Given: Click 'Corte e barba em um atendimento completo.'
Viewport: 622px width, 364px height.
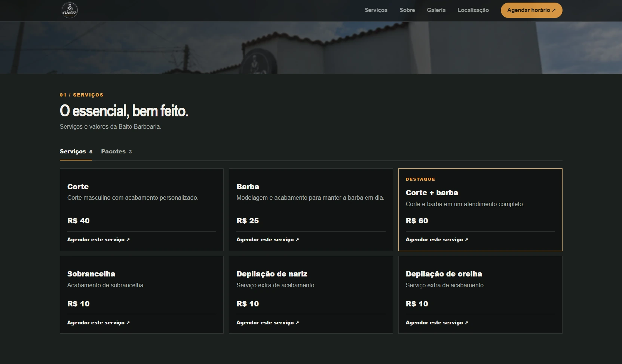Looking at the screenshot, I should [x=465, y=204].
